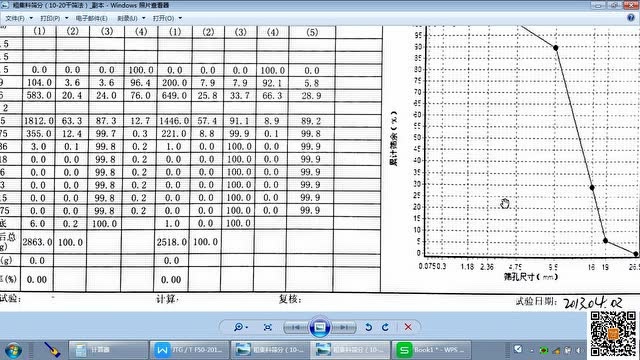Expand the 刻录(U) menu dropdown
The width and height of the screenshot is (640, 360).
point(131,18)
